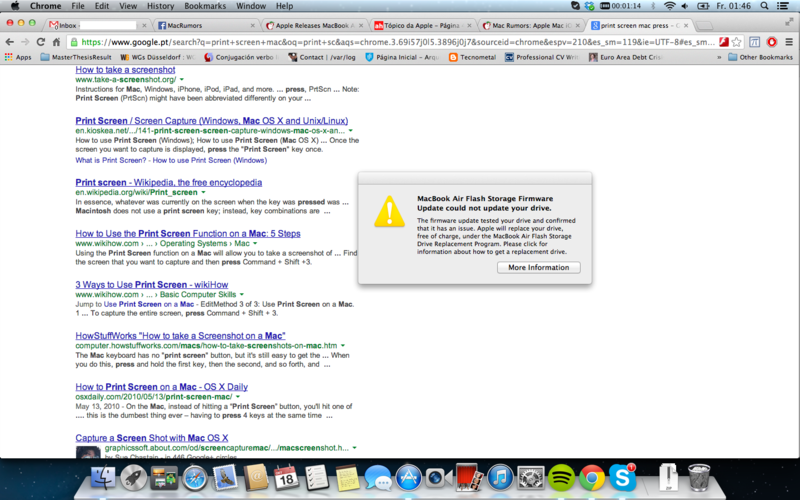Show hidden bookmarks with » chevron

pos(719,57)
